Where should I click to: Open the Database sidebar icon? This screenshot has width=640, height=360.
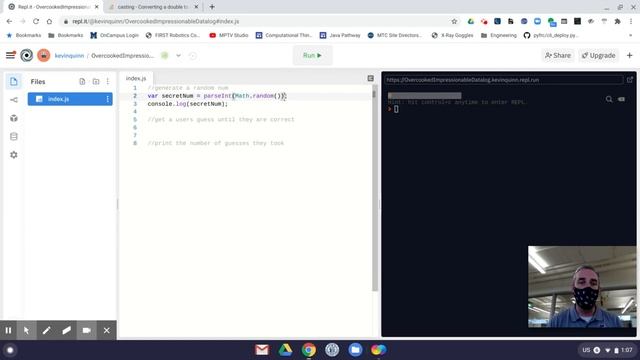coord(13,137)
